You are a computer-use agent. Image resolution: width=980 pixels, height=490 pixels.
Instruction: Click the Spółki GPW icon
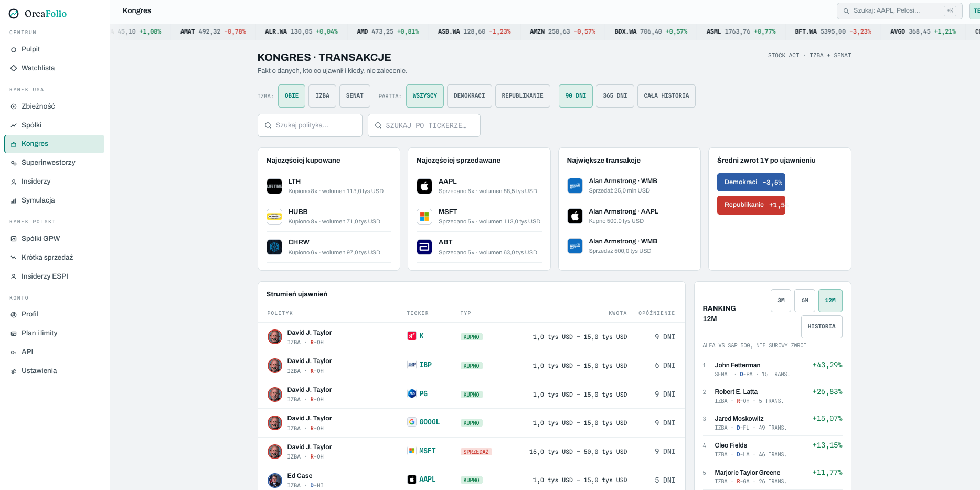point(14,239)
